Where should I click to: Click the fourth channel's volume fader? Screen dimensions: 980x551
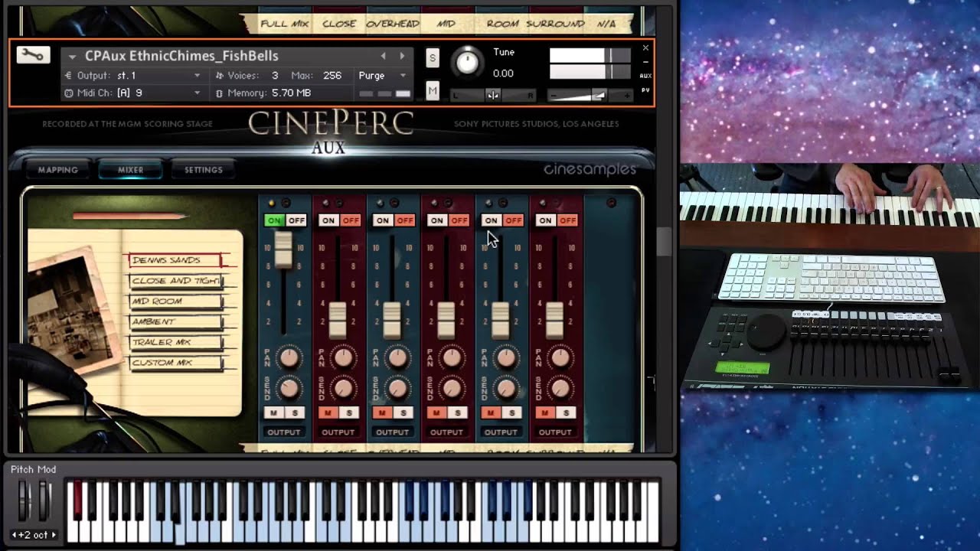[446, 320]
